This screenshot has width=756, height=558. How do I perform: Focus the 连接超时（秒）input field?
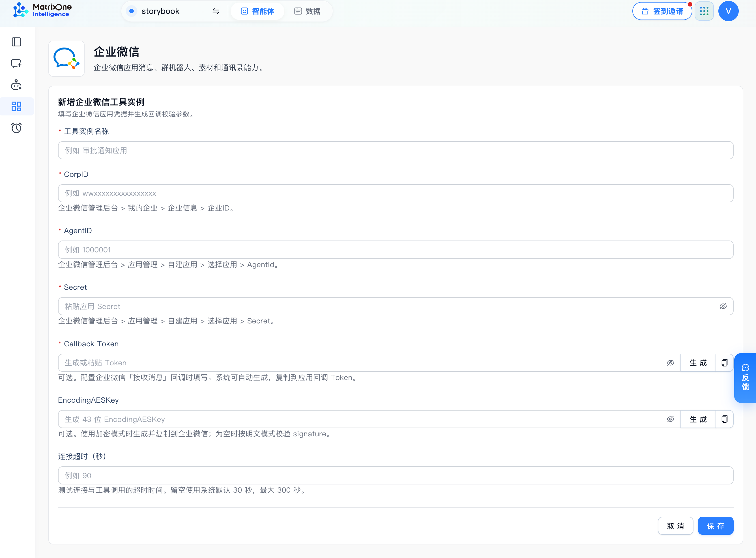click(395, 476)
